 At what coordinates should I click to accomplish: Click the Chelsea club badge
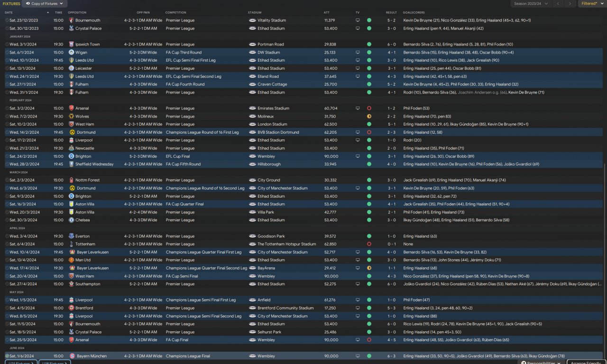click(x=72, y=220)
